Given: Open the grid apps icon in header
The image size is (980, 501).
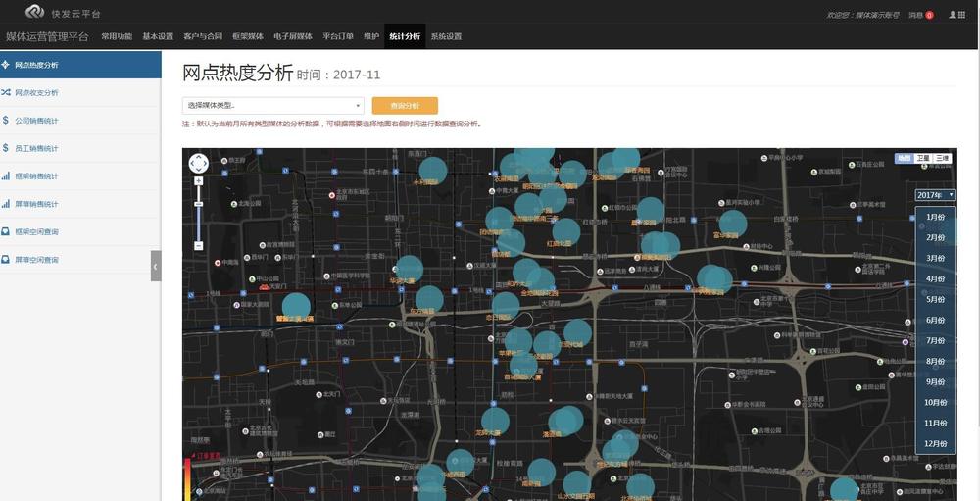Looking at the screenshot, I should click(x=961, y=15).
